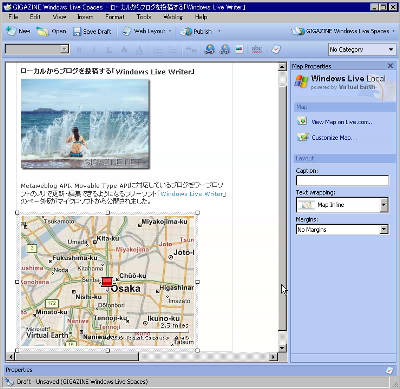Open the No Category dropdown
Image resolution: width=400 pixels, height=389 pixels.
(362, 50)
